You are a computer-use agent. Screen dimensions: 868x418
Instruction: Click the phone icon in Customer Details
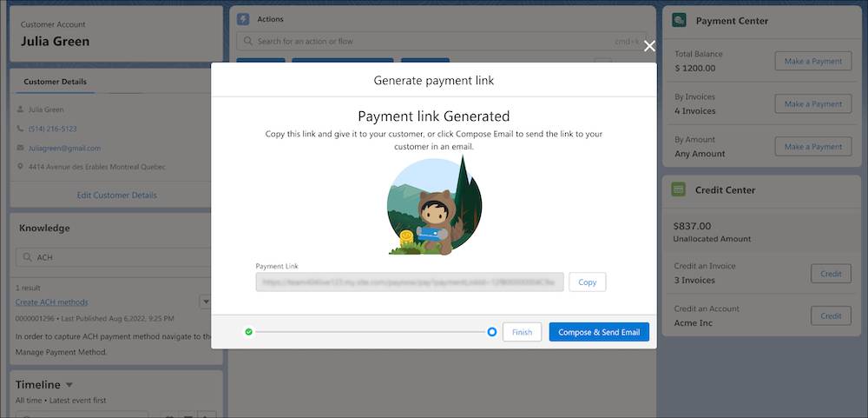(21, 129)
